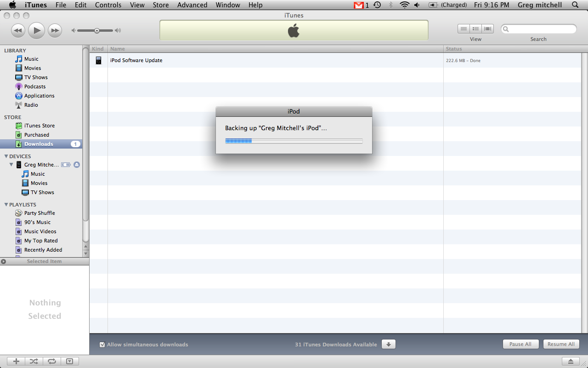Eject Greg Mitchell's iPod
588x368 pixels.
coord(77,165)
